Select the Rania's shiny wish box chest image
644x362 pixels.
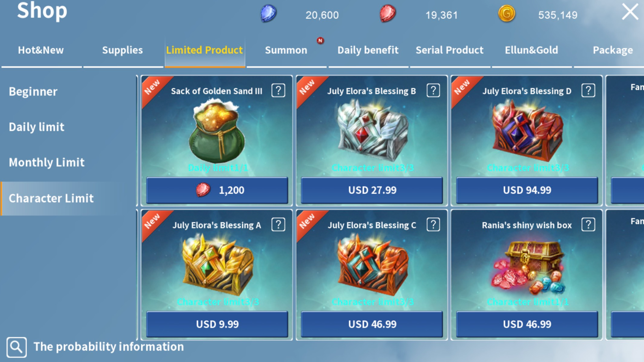528,267
